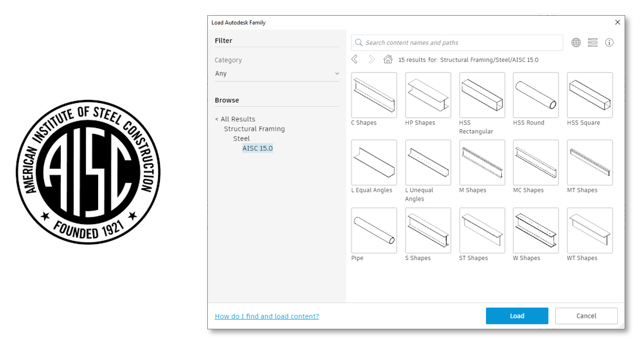Go back with the left chevron
The image size is (644, 344).
[x=355, y=59]
